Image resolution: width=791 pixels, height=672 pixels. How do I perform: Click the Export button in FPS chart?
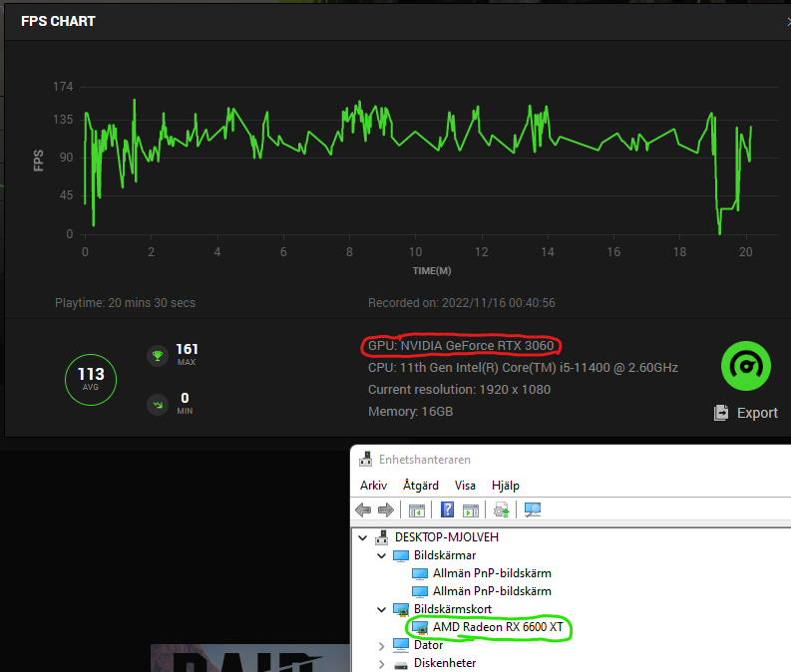click(745, 413)
